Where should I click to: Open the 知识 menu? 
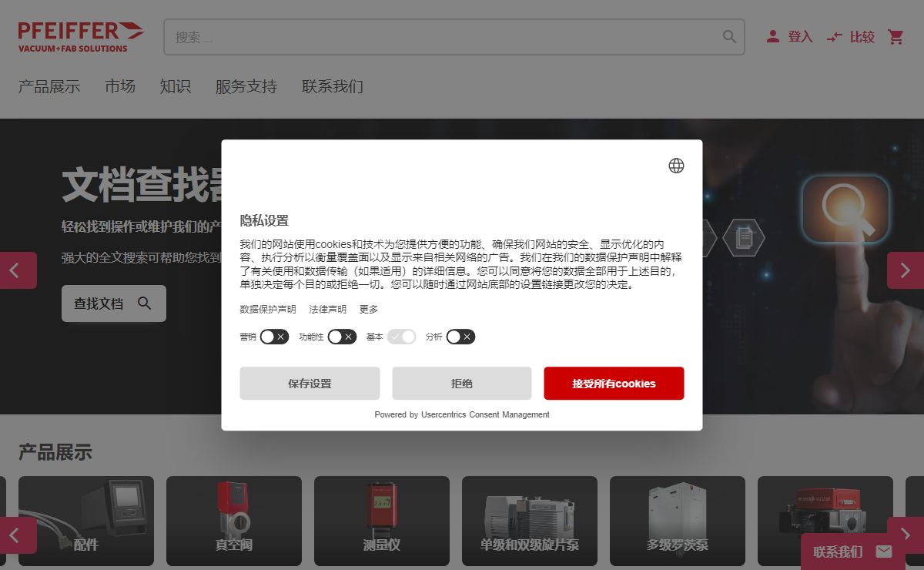176,86
